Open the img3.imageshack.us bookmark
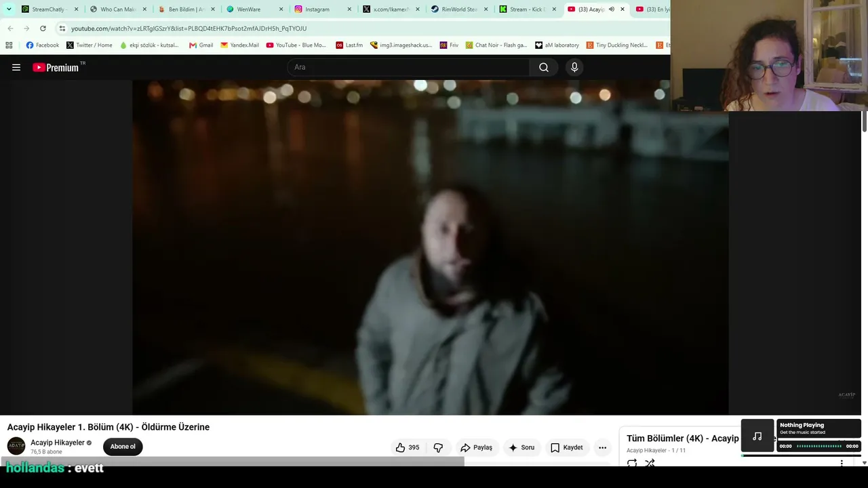 coord(401,45)
